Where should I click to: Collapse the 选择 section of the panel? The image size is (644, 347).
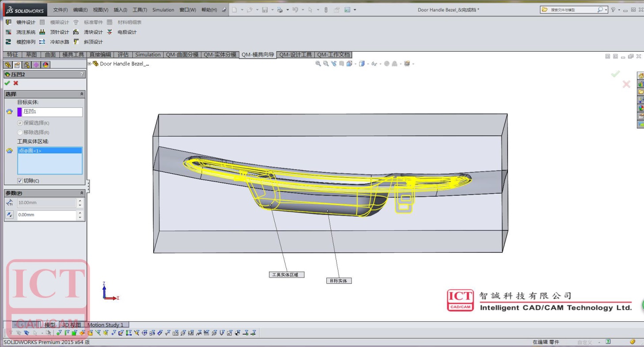coord(82,94)
